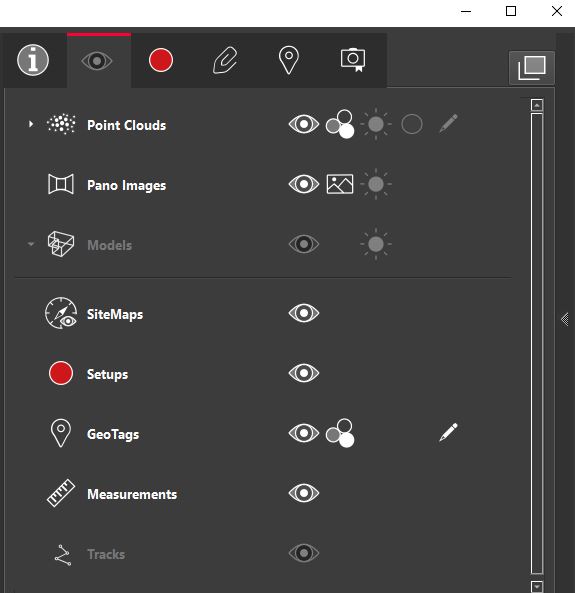Image resolution: width=575 pixels, height=593 pixels.
Task: Click the undock panel window icon
Action: click(531, 68)
